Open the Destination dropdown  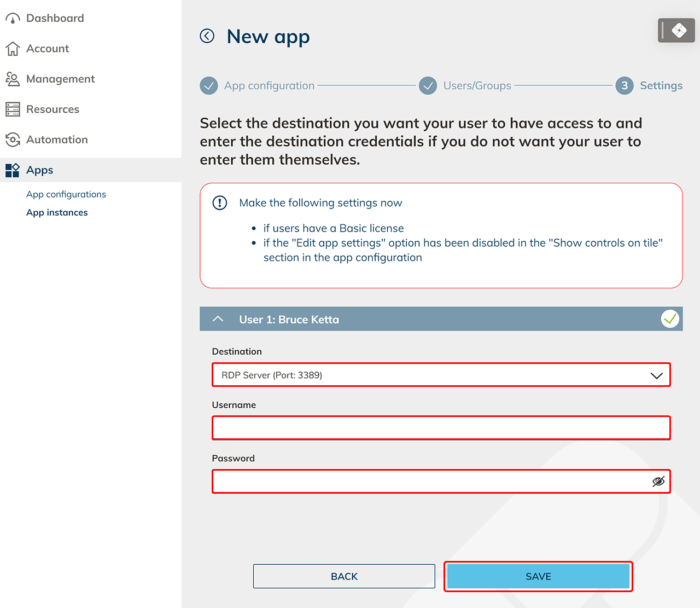click(441, 375)
